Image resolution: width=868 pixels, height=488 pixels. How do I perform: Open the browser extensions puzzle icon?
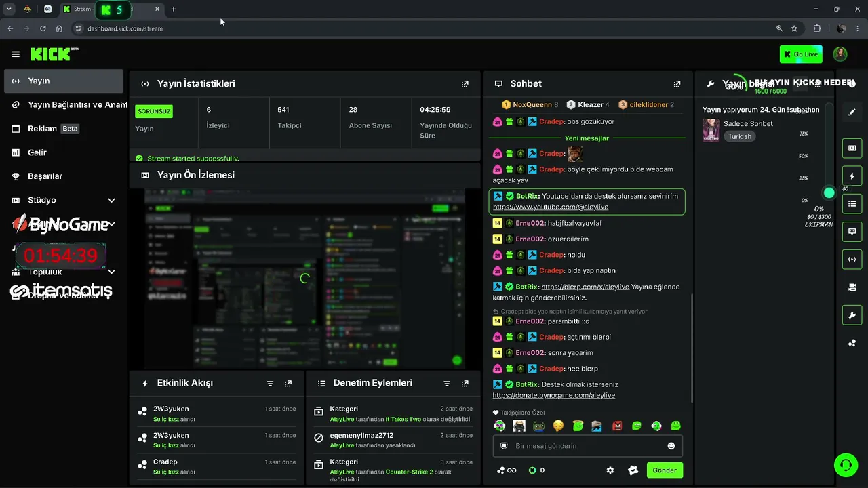coord(817,28)
